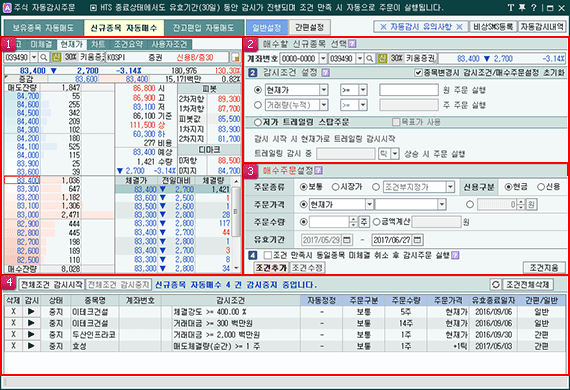Open the 미체결 tab in the quote panel

tap(41, 44)
